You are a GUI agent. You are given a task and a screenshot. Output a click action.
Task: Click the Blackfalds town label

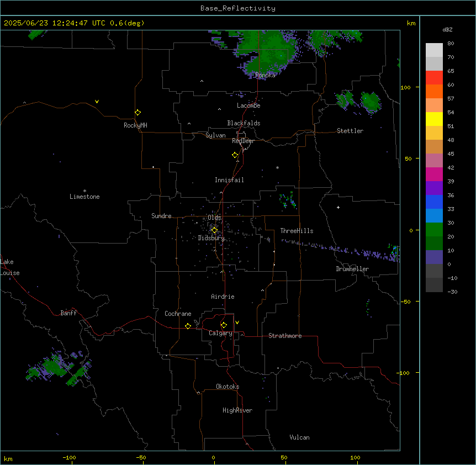[x=244, y=123]
